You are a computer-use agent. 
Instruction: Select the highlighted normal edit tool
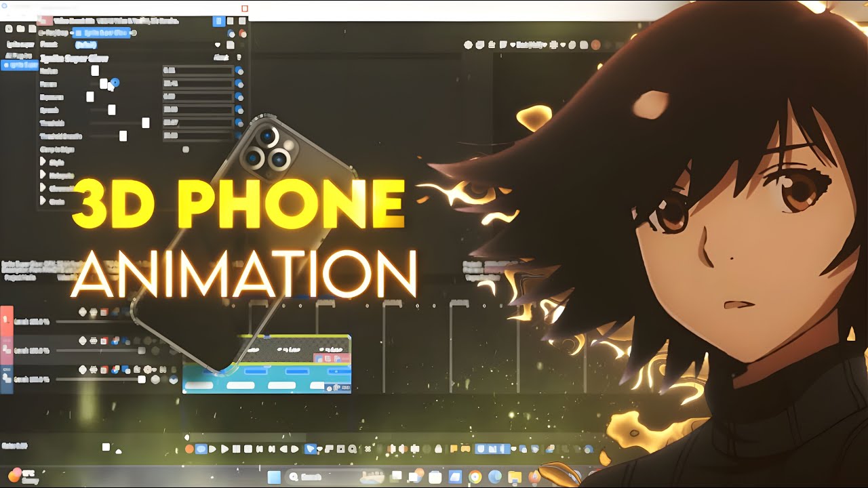click(x=311, y=449)
